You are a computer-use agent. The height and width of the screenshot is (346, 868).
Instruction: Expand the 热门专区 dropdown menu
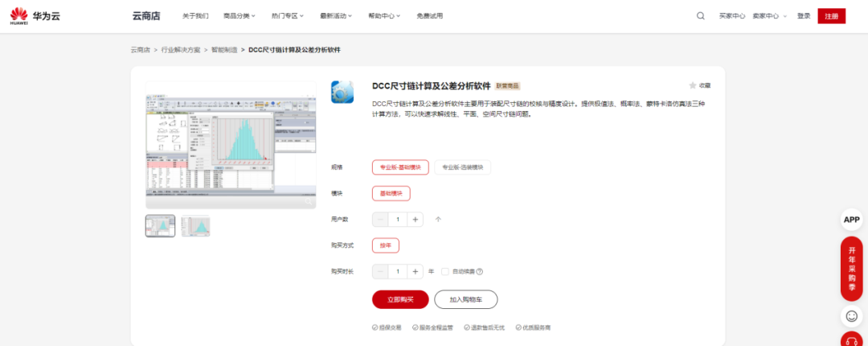click(288, 16)
